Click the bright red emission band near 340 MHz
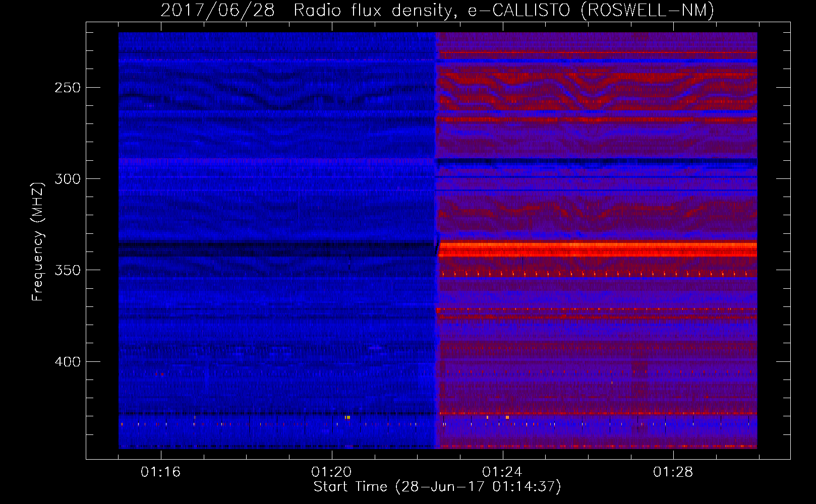The height and width of the screenshot is (504, 816). pos(598,249)
